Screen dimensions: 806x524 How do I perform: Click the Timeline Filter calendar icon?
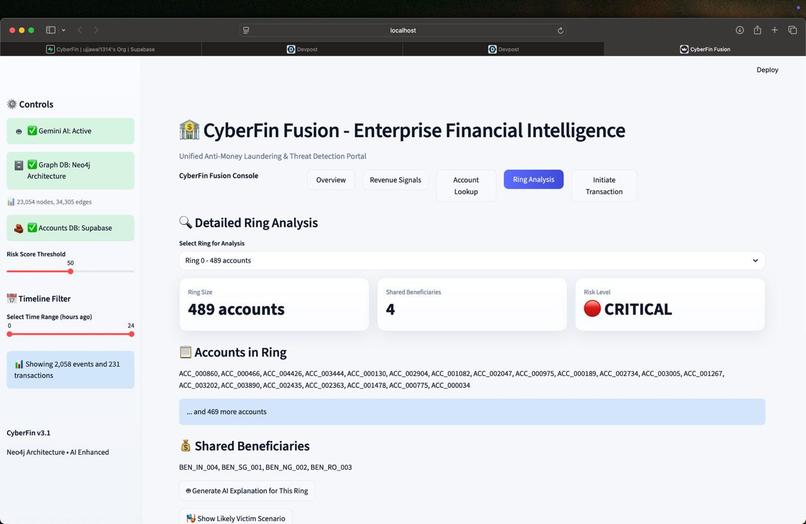[11, 298]
